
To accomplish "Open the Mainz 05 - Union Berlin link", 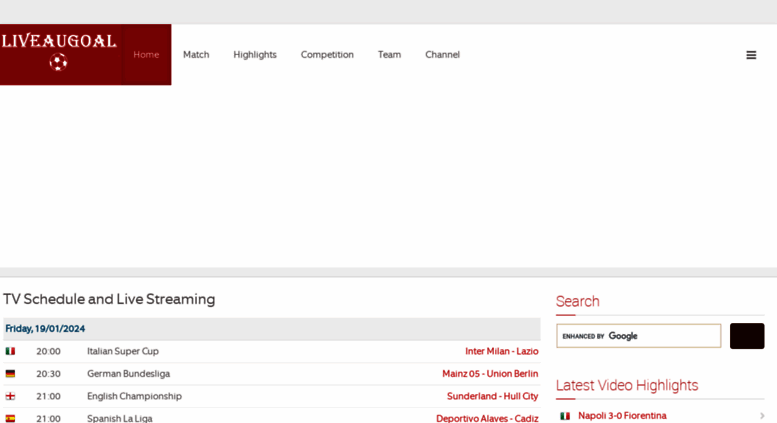I will click(x=490, y=374).
